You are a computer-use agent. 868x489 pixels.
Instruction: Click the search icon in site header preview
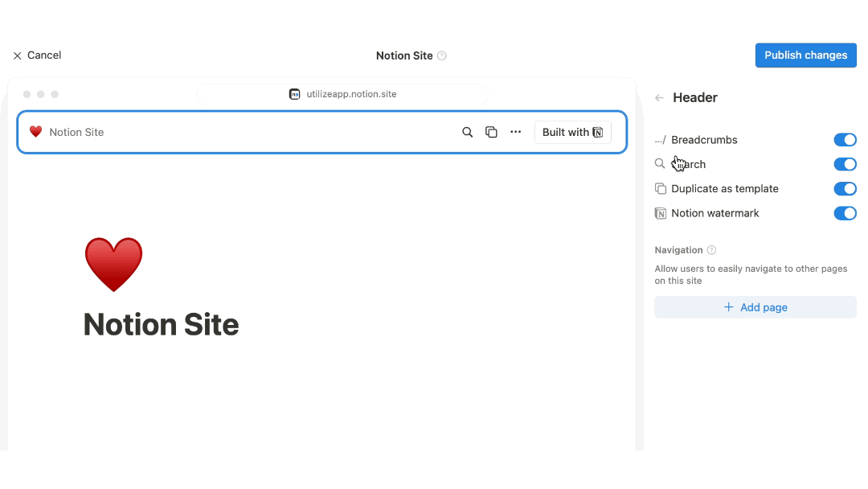[x=467, y=133]
